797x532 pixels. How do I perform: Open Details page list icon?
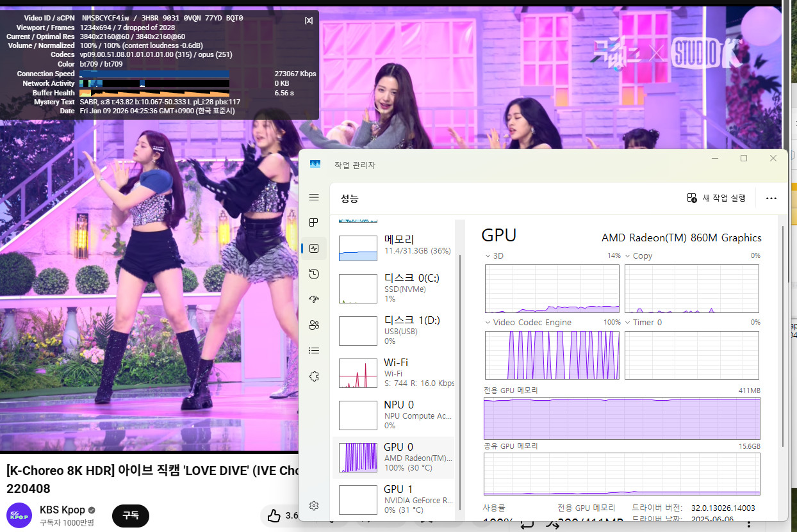[314, 350]
